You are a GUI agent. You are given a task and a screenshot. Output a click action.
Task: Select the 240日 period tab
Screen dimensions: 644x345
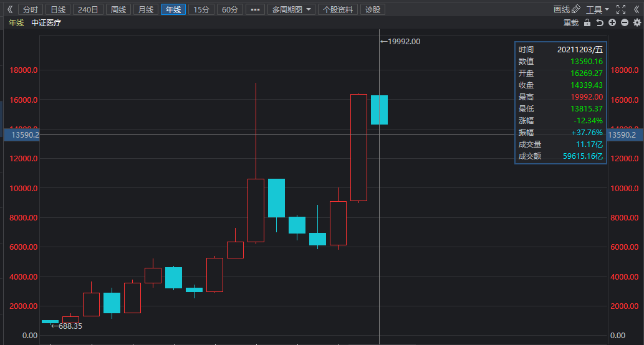click(x=88, y=9)
